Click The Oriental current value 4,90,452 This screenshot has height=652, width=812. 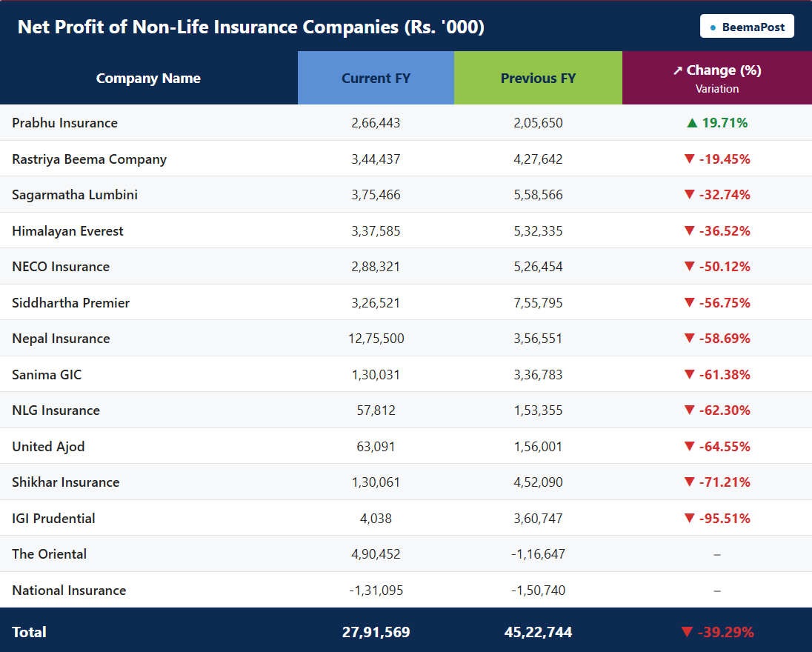coord(376,554)
